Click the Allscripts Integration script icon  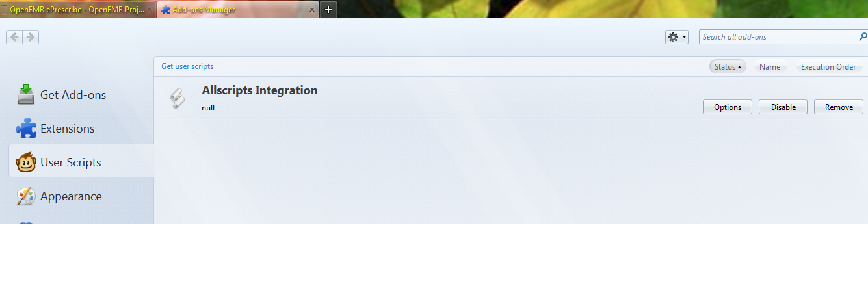[x=177, y=98]
